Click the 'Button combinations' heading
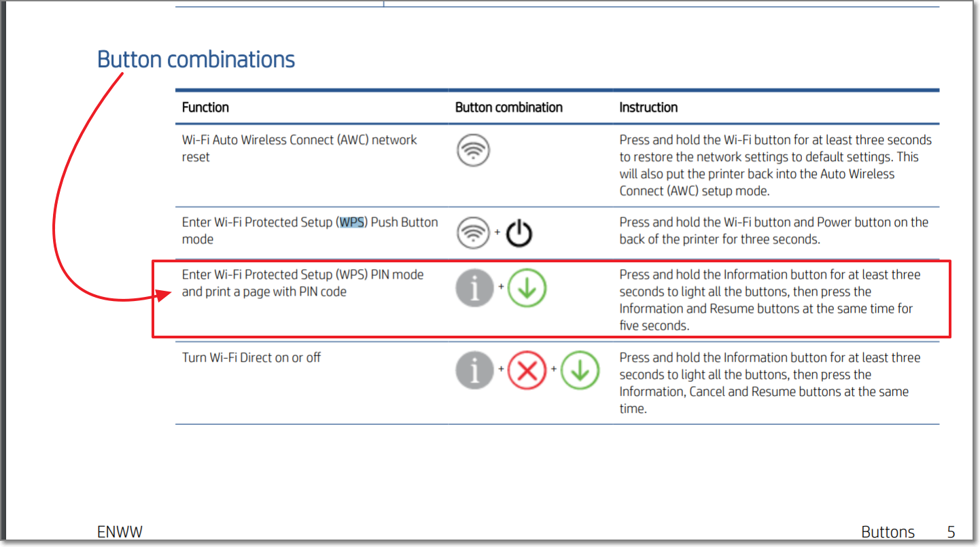Screen dimensions: 980x547 click(x=196, y=59)
